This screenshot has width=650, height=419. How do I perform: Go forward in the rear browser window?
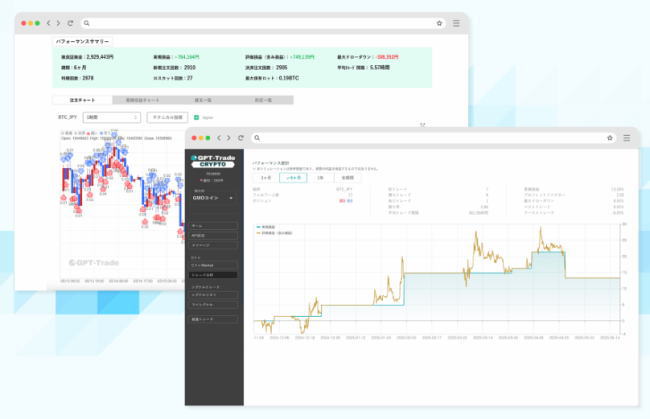click(x=58, y=23)
